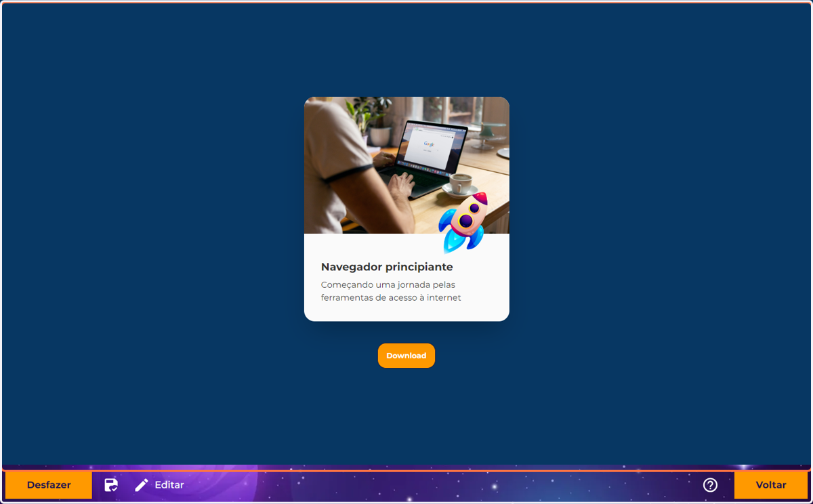The width and height of the screenshot is (813, 504).
Task: Click the text 'Começando uma jornada pelas'
Action: pyautogui.click(x=388, y=285)
